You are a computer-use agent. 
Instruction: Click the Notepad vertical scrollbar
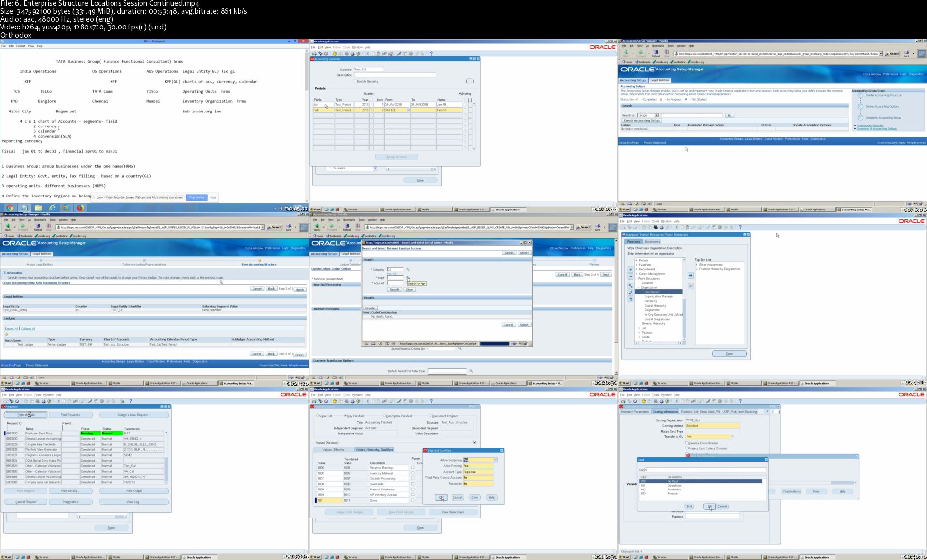(306, 125)
